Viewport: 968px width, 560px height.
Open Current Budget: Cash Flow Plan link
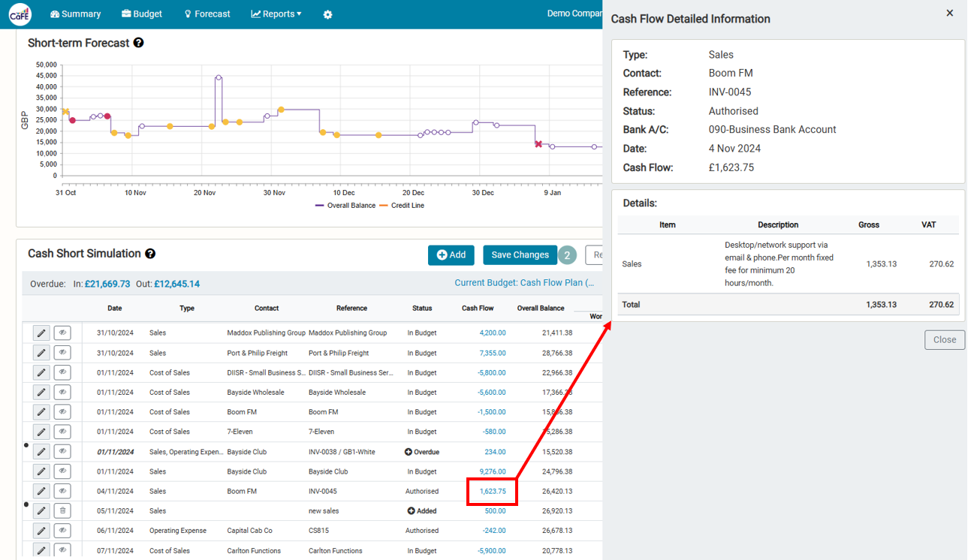tap(524, 283)
